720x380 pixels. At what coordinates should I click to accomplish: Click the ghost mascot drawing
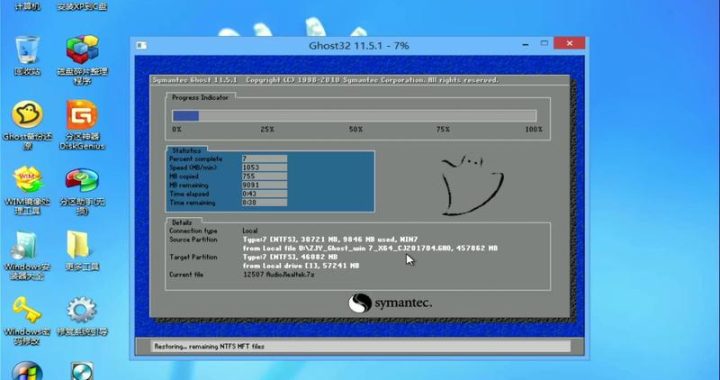tap(472, 185)
